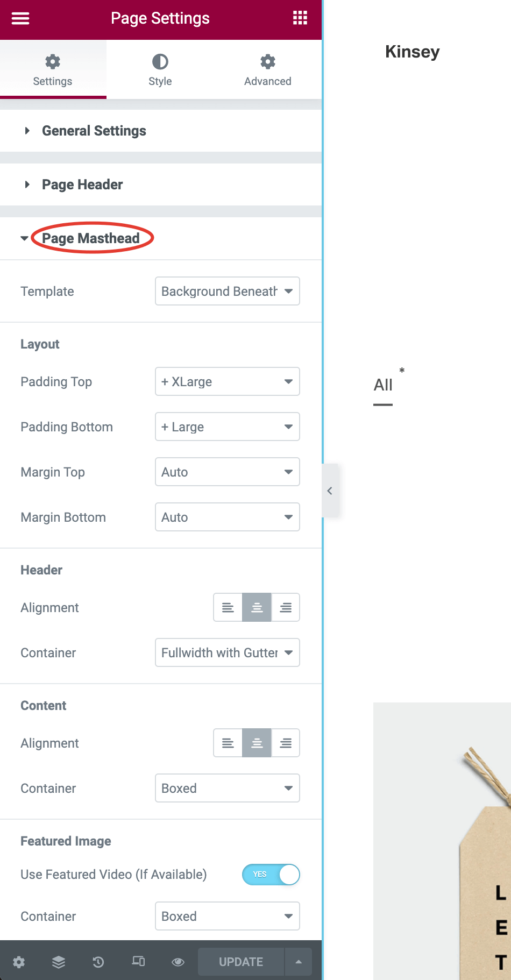Click the All filter link
Image resolution: width=511 pixels, height=980 pixels.
383,385
